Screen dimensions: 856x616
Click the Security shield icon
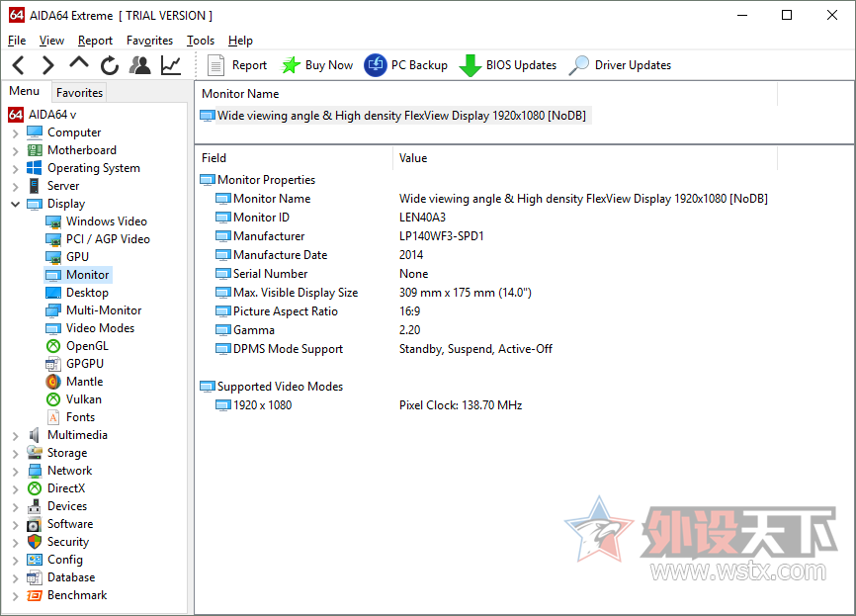tap(35, 542)
